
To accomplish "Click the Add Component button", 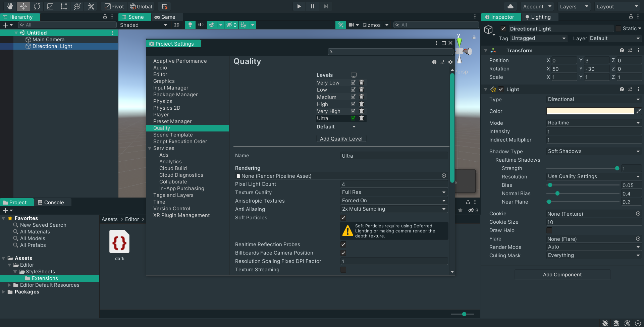I will (x=562, y=274).
